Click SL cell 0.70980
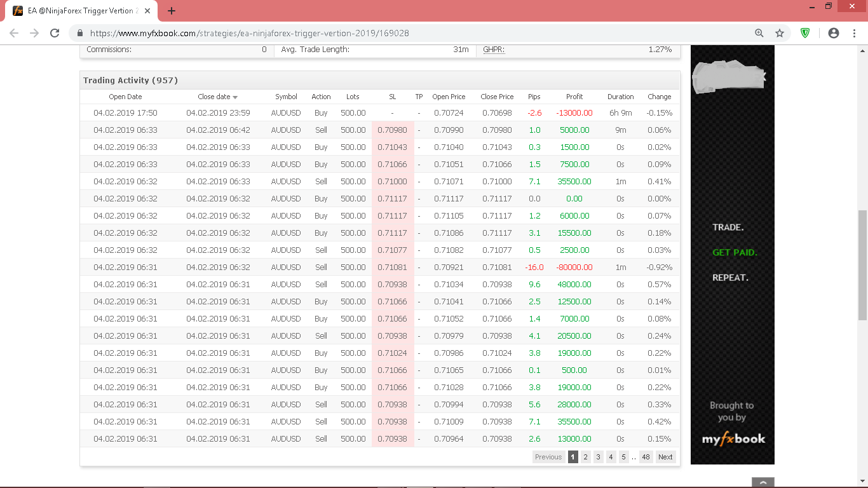 [x=392, y=130]
